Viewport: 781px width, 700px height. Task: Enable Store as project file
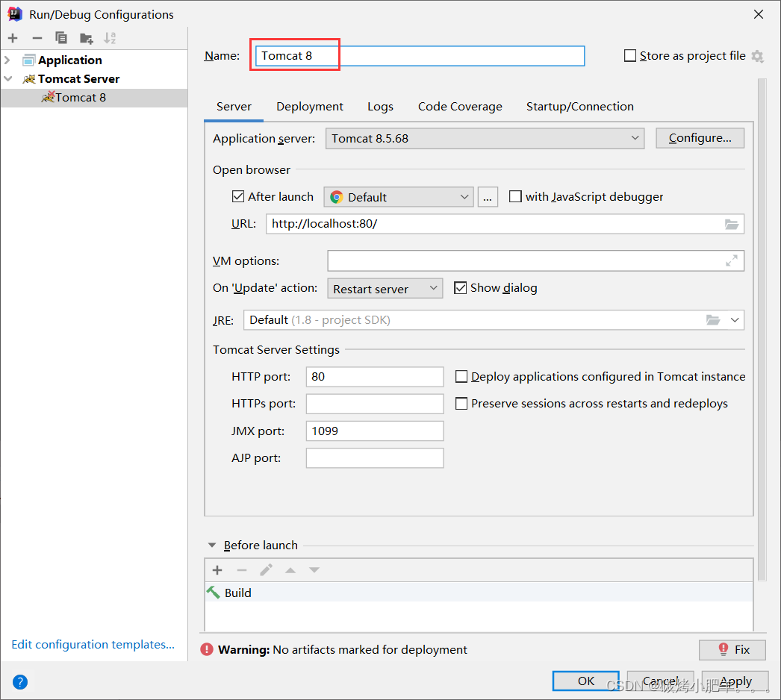(630, 56)
